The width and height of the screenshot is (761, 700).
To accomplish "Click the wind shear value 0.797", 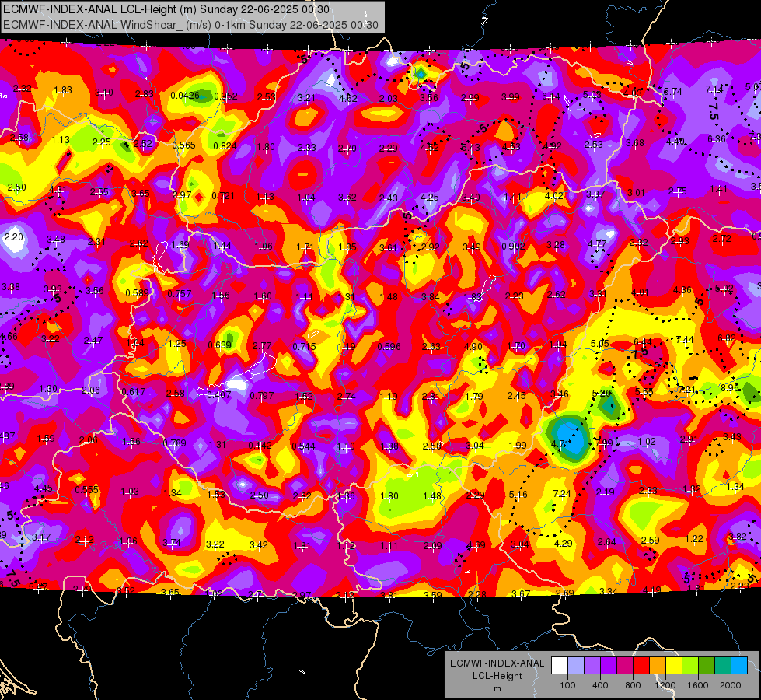I will [262, 395].
